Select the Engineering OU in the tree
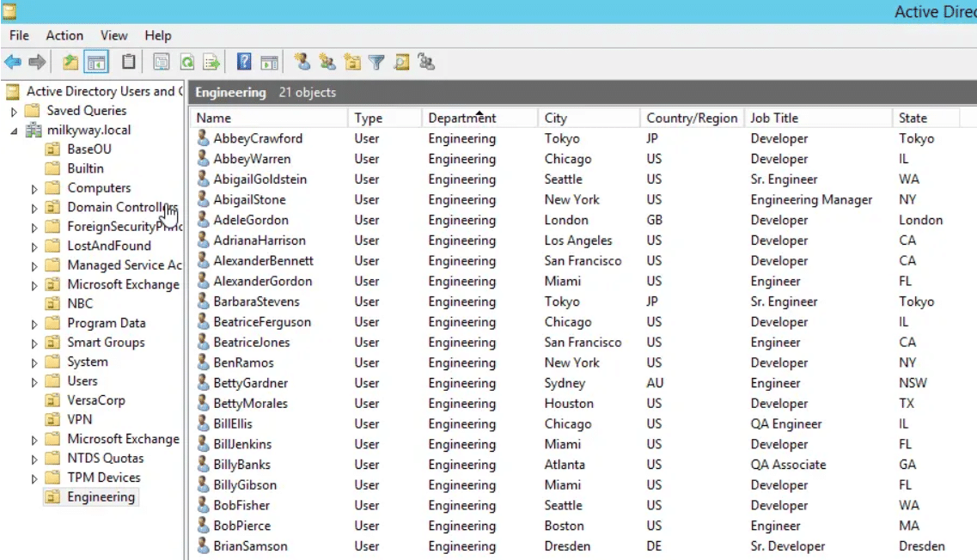 (101, 497)
